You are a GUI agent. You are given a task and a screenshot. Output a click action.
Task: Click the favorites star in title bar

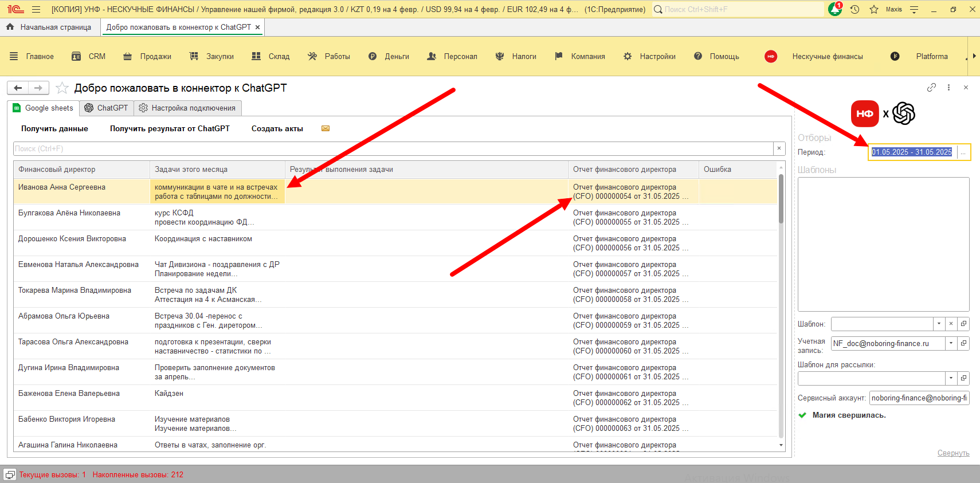tap(873, 9)
